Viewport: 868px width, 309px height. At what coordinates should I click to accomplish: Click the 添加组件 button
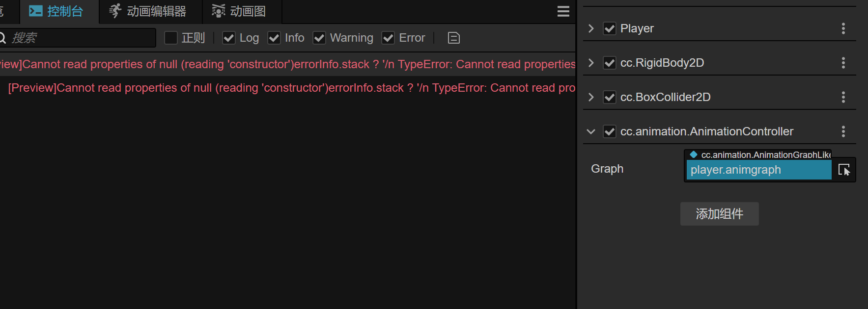click(x=719, y=214)
